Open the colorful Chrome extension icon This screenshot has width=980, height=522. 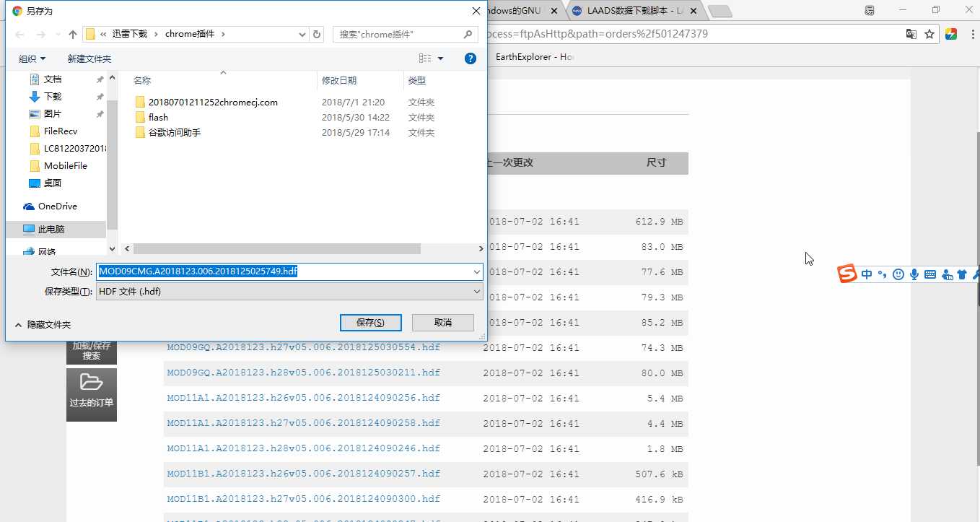pyautogui.click(x=950, y=34)
